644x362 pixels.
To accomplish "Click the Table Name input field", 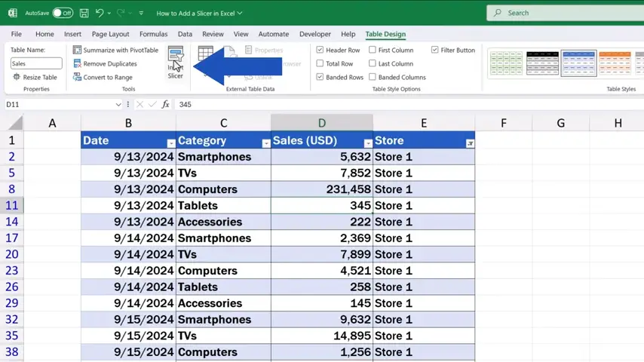I will tap(36, 64).
